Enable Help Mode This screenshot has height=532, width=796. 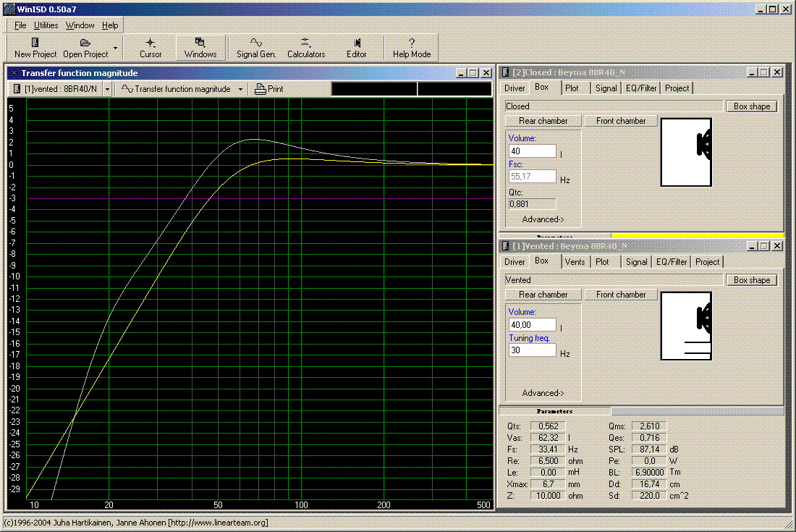(x=411, y=48)
